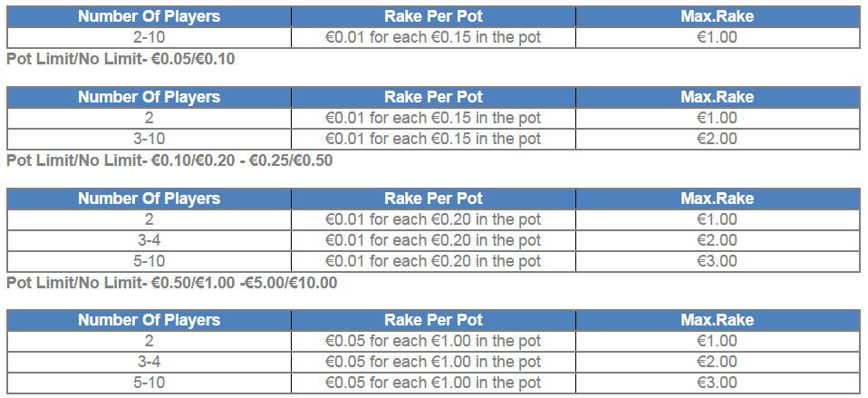Click the '2' players cell in the €1.00 pot table
The height and width of the screenshot is (398, 868).
(x=149, y=341)
